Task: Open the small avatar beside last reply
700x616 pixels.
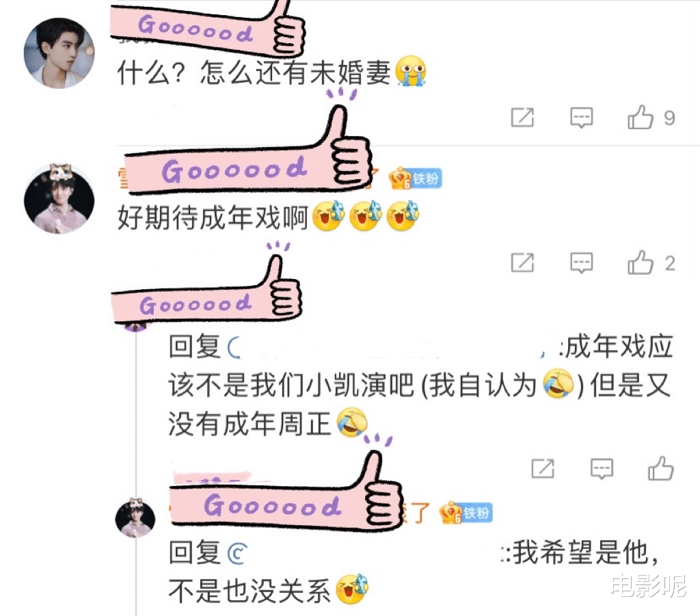Action: click(x=135, y=517)
